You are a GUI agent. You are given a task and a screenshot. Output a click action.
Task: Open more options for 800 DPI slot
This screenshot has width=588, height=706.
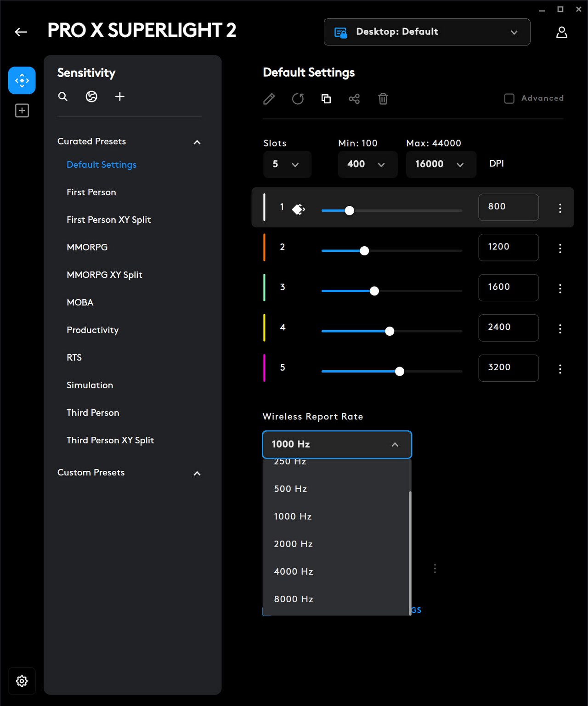pos(560,208)
